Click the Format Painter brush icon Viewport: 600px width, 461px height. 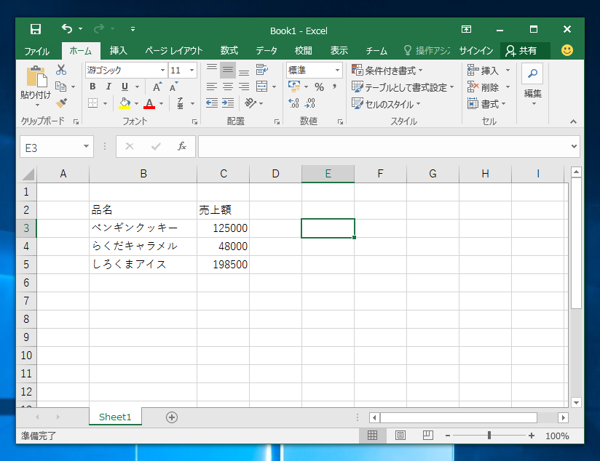61,103
